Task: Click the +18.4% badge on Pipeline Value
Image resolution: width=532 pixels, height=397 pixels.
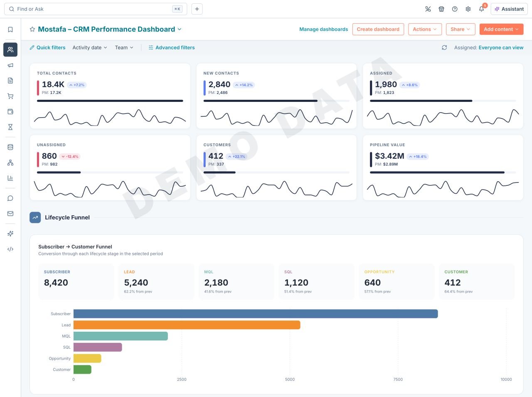Action: click(418, 157)
